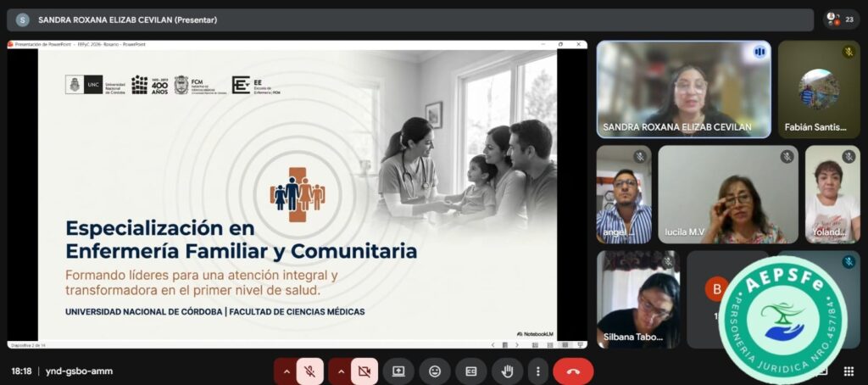This screenshot has height=385, width=868.
Task: Hang up with the red leave-call button
Action: (573, 371)
